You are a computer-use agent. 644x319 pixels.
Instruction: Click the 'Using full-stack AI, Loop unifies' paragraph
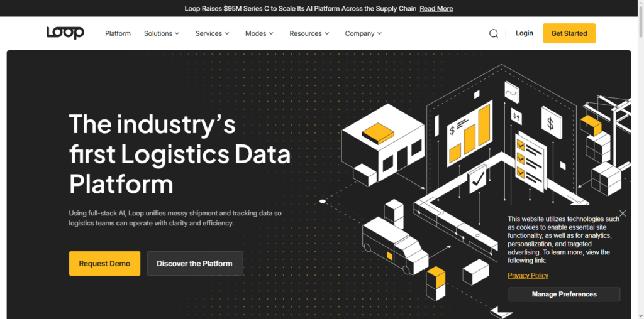[x=175, y=219]
